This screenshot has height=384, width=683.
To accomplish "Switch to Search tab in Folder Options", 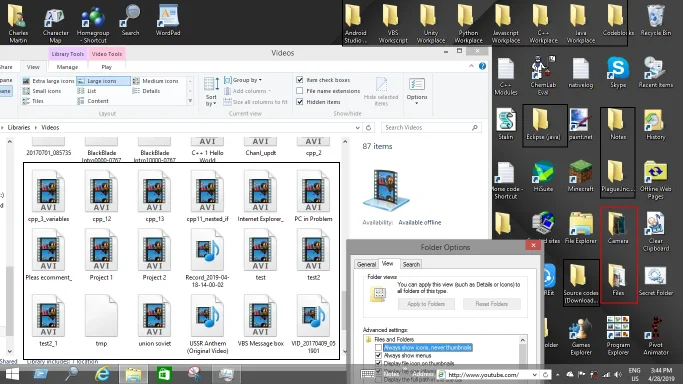I will tap(411, 264).
